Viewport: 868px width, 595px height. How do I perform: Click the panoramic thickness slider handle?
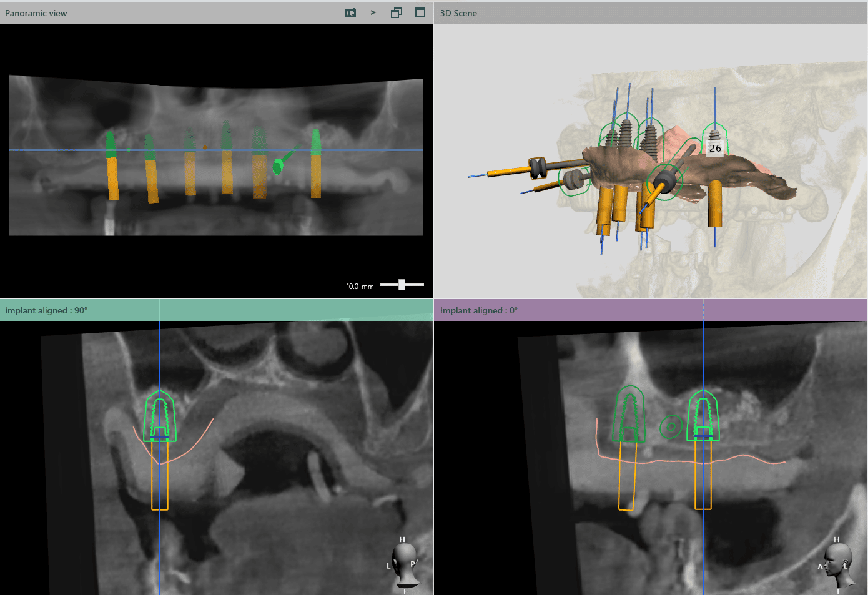pos(402,285)
